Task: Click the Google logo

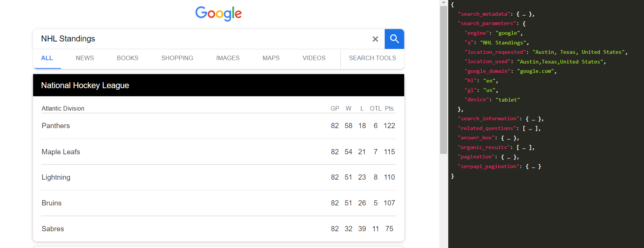Action: [x=218, y=14]
